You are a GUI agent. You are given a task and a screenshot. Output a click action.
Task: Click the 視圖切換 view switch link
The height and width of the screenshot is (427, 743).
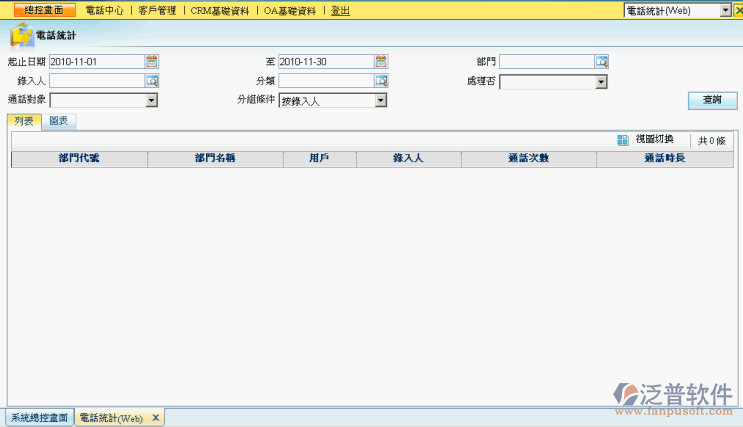coord(654,139)
